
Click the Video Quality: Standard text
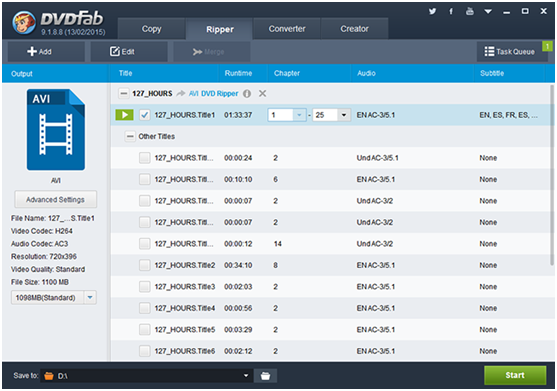click(x=48, y=269)
